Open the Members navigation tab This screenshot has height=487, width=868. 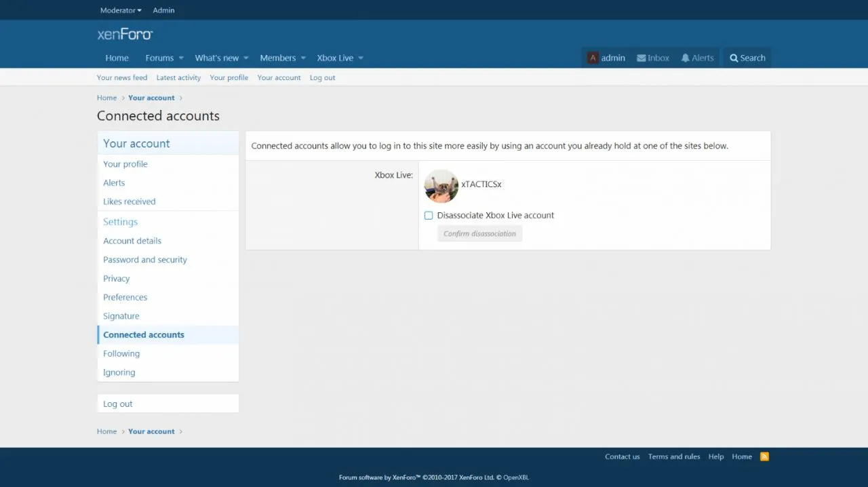tap(278, 58)
